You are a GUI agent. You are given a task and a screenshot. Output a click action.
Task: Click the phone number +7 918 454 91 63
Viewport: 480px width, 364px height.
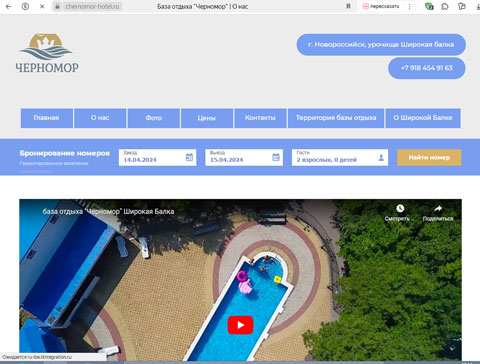coord(427,68)
